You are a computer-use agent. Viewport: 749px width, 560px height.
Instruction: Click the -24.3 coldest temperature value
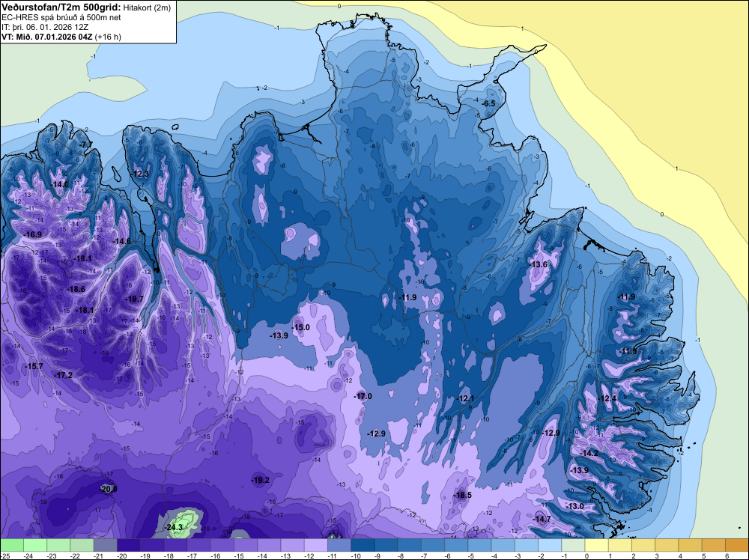(x=174, y=528)
